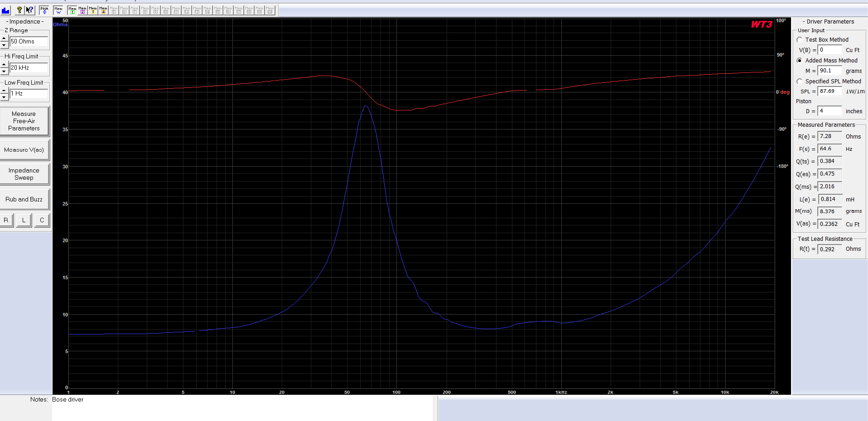
Task: Select the Mem 5 memory slot icon
Action: tap(114, 10)
